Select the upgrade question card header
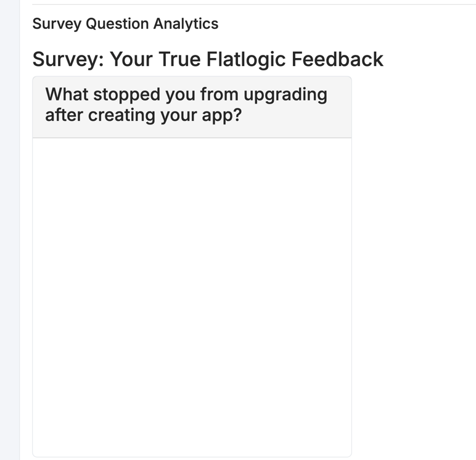 click(x=192, y=106)
